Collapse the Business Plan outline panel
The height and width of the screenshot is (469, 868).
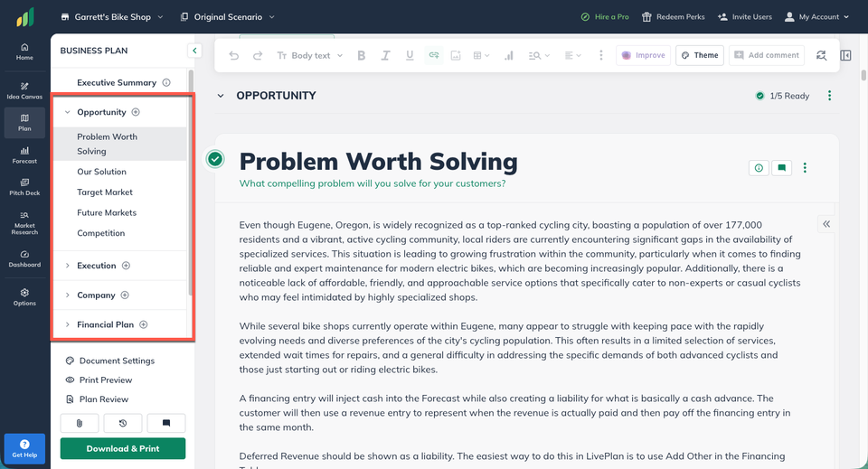(194, 51)
